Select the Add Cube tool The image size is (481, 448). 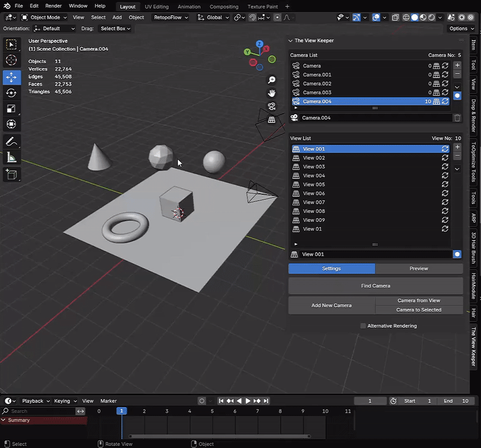click(x=11, y=174)
